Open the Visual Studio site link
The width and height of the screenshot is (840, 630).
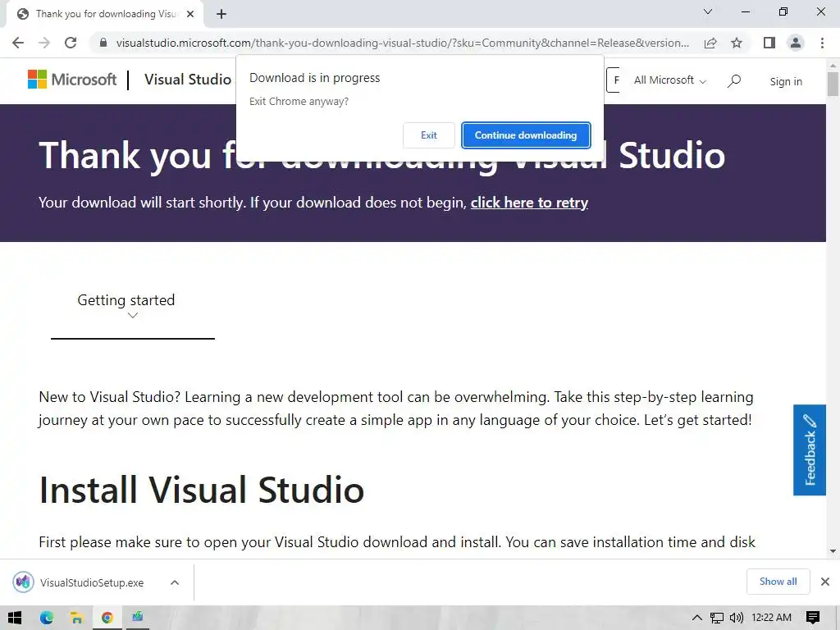coord(188,80)
